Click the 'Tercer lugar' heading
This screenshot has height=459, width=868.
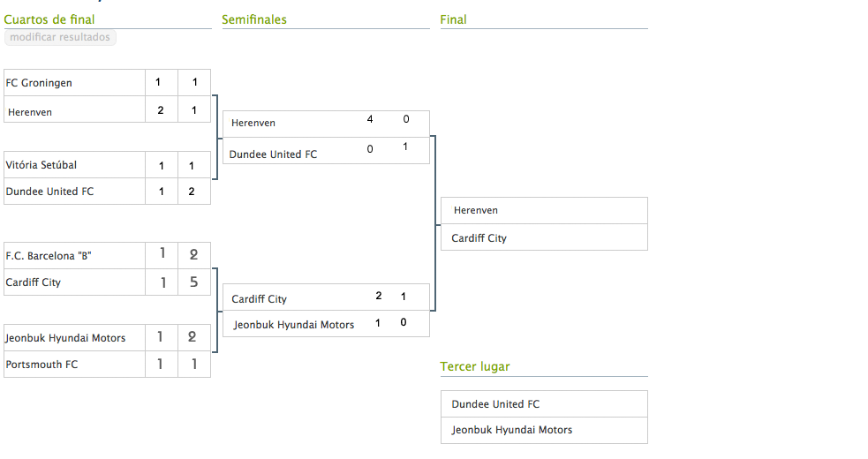click(x=475, y=366)
